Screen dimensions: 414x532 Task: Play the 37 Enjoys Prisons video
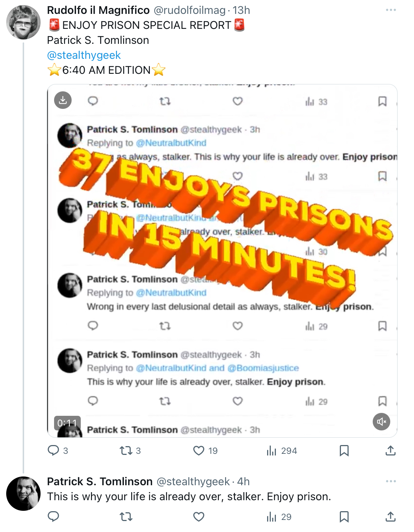click(222, 261)
